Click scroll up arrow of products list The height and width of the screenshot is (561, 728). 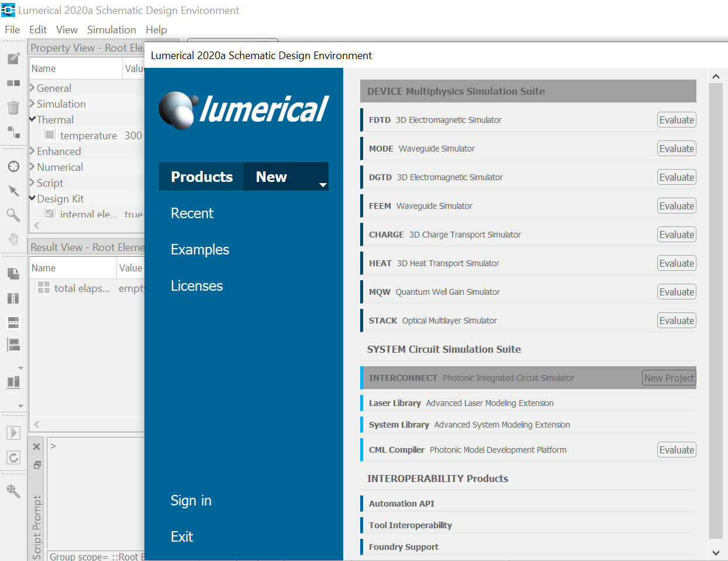click(716, 76)
